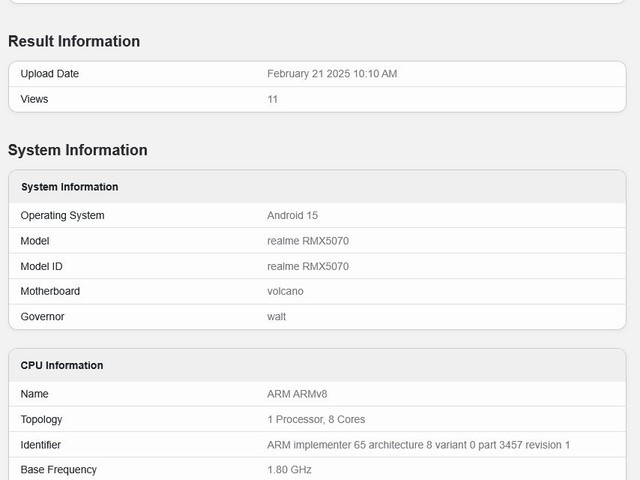This screenshot has height=480, width=640.
Task: Click the Operating System row label
Action: point(62,216)
